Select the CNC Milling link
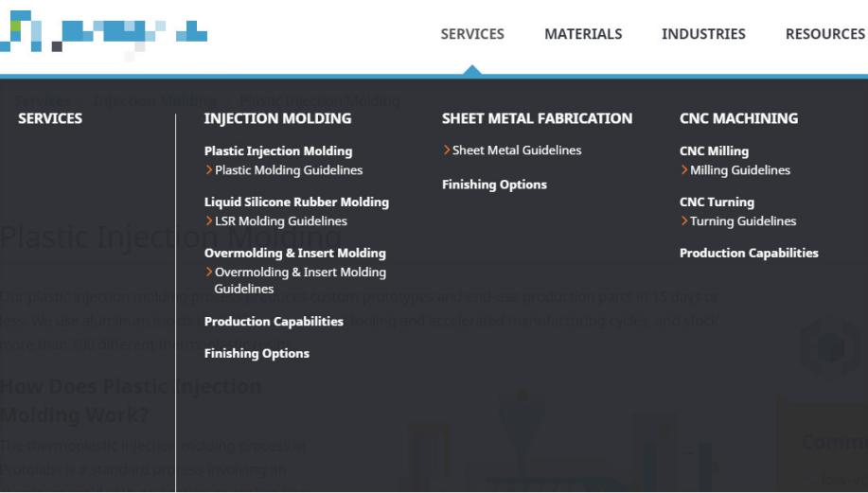 [714, 151]
